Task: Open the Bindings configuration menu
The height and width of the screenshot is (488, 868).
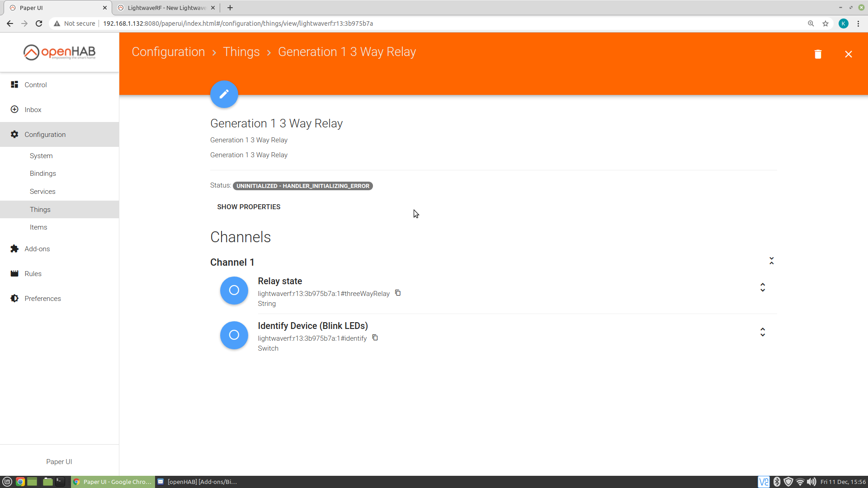Action: pos(43,174)
